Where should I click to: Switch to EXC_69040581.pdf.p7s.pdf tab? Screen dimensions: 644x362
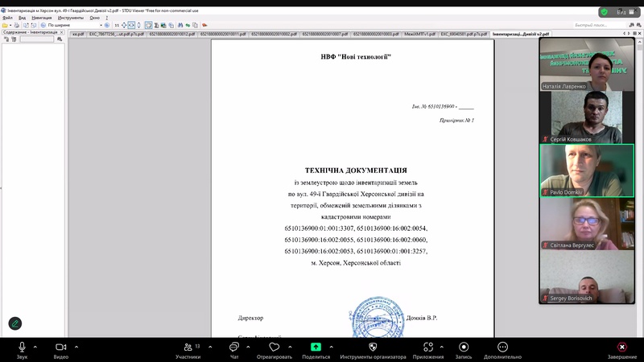point(464,34)
